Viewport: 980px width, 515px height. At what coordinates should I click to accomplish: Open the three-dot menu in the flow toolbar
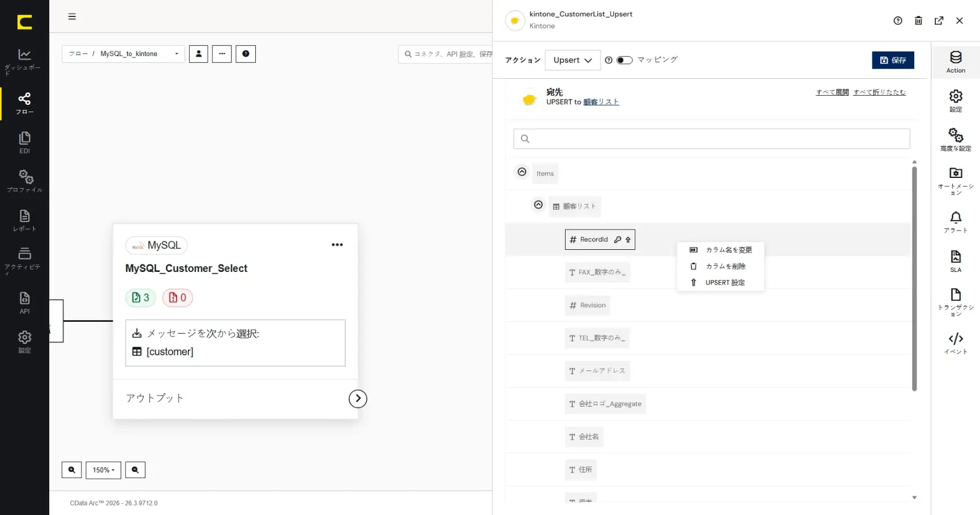point(222,54)
